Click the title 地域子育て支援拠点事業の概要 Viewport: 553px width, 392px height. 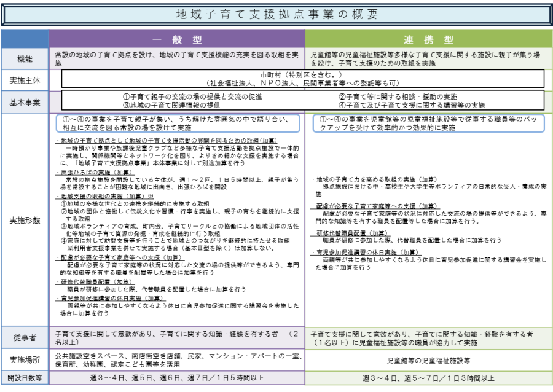[x=276, y=14]
